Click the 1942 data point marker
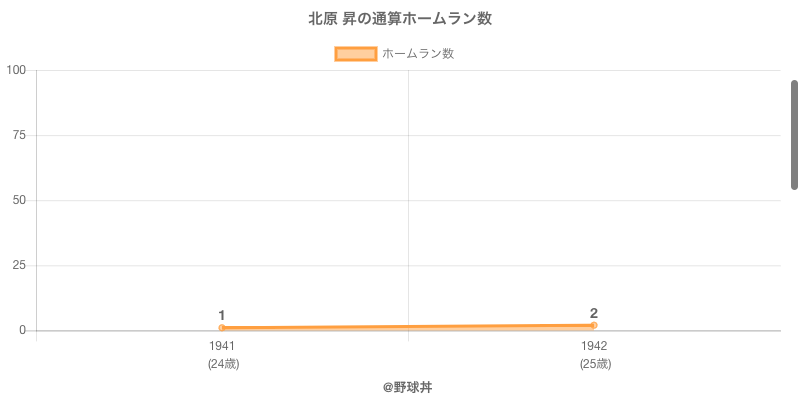800x400 pixels. [x=594, y=325]
